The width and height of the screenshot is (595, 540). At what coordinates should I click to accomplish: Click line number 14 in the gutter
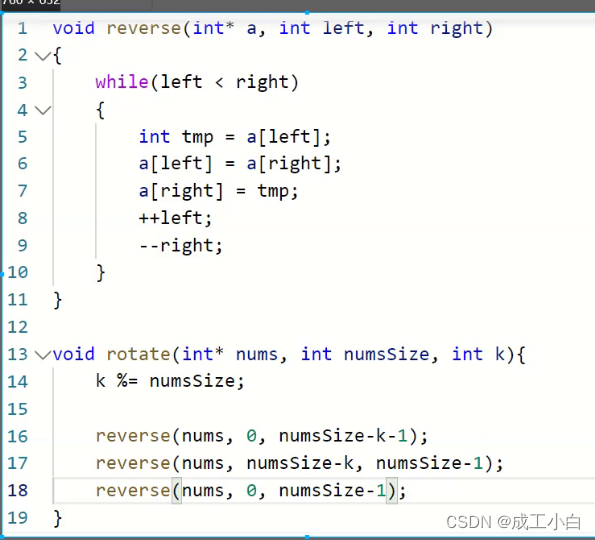coord(18,382)
